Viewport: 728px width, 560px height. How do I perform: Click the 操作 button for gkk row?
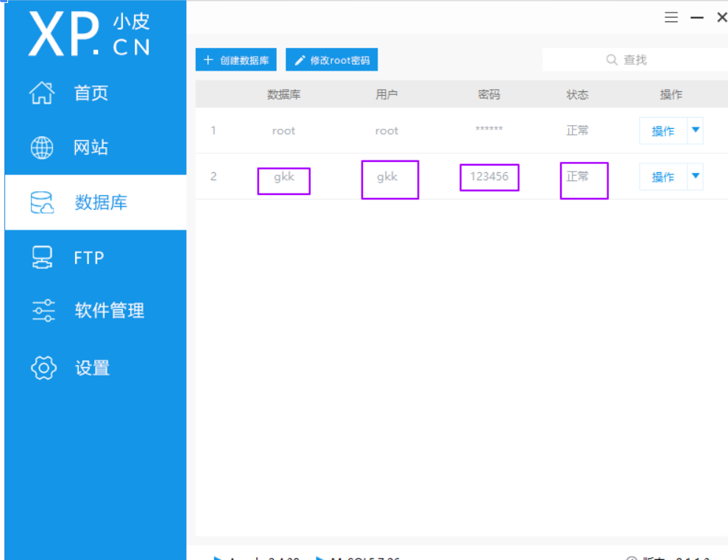pyautogui.click(x=662, y=177)
